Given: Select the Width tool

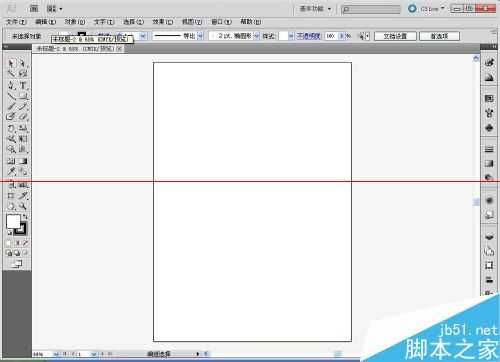Looking at the screenshot, I should tap(11, 139).
